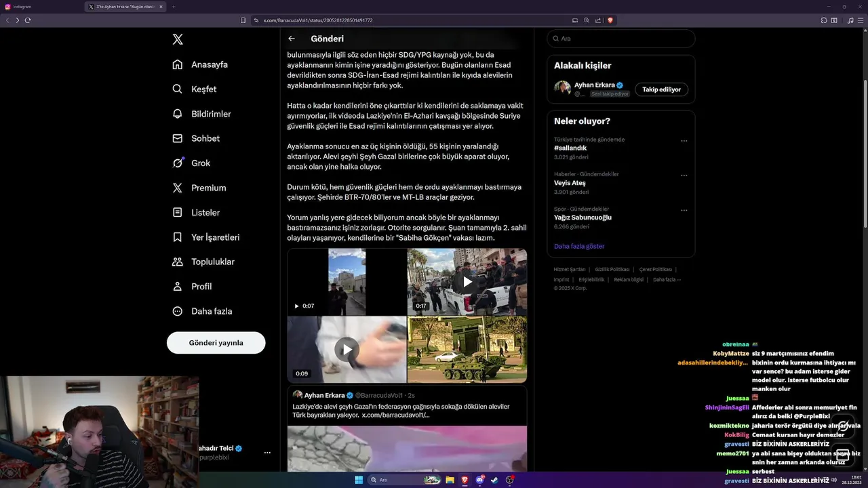Open File Explorer from taskbar
Screen dimensions: 868x488
pyautogui.click(x=450, y=480)
